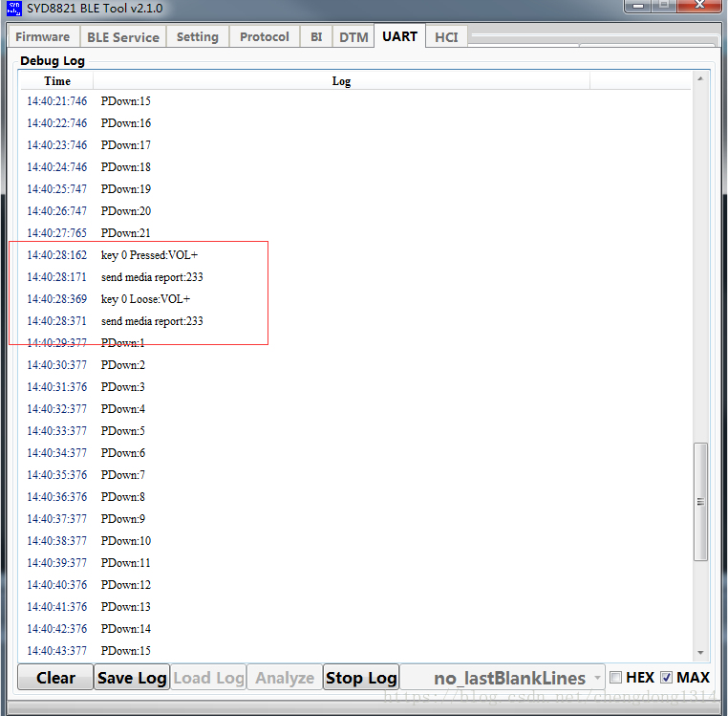Screen dimensions: 728x716
Task: Select the 'key 0 Loose:VOL+' log row
Action: click(355, 299)
